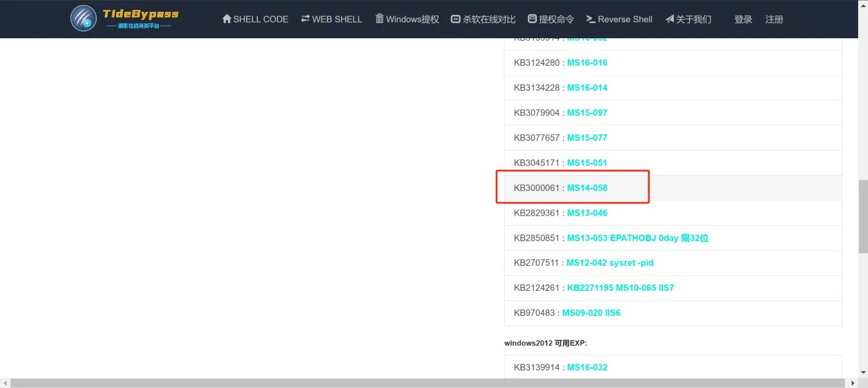The width and height of the screenshot is (868, 388).
Task: Select the KB3134228 text
Action: point(537,88)
